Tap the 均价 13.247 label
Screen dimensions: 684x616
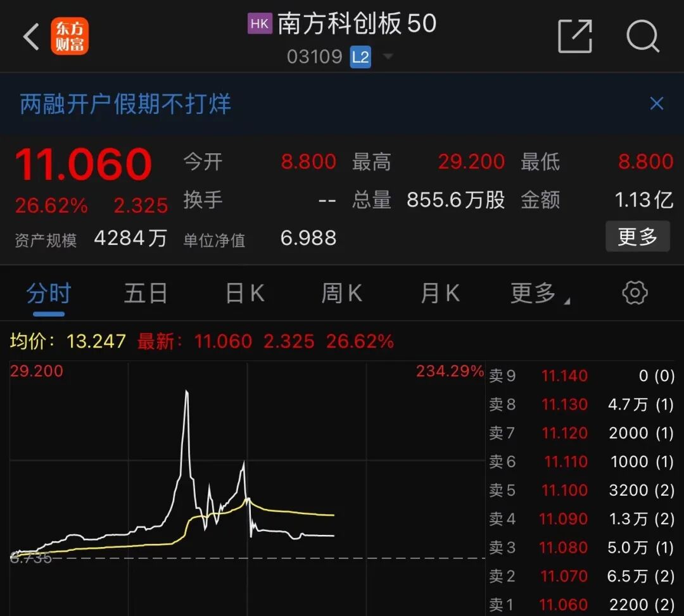click(x=68, y=341)
